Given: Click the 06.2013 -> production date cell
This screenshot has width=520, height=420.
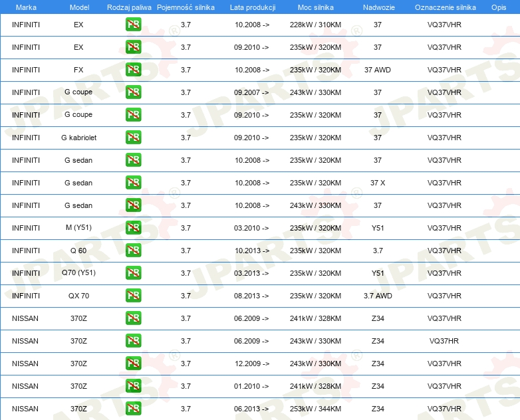Looking at the screenshot, I should click(251, 409).
